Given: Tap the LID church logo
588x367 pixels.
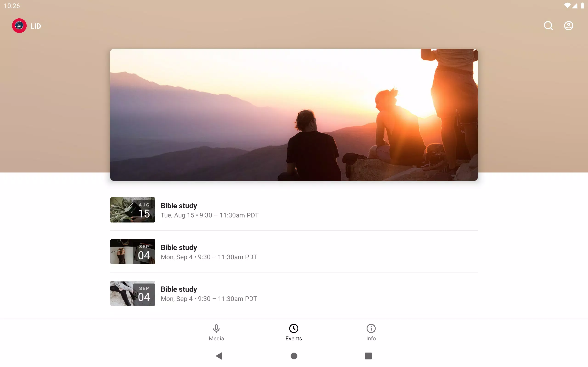Looking at the screenshot, I should coord(19,26).
